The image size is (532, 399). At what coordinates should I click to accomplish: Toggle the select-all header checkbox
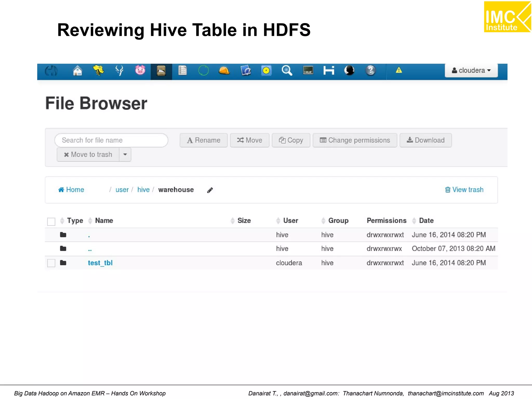click(51, 222)
